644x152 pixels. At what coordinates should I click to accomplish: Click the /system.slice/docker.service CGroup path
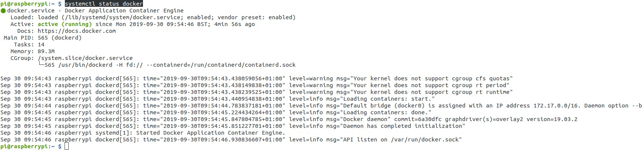pyautogui.click(x=85, y=58)
